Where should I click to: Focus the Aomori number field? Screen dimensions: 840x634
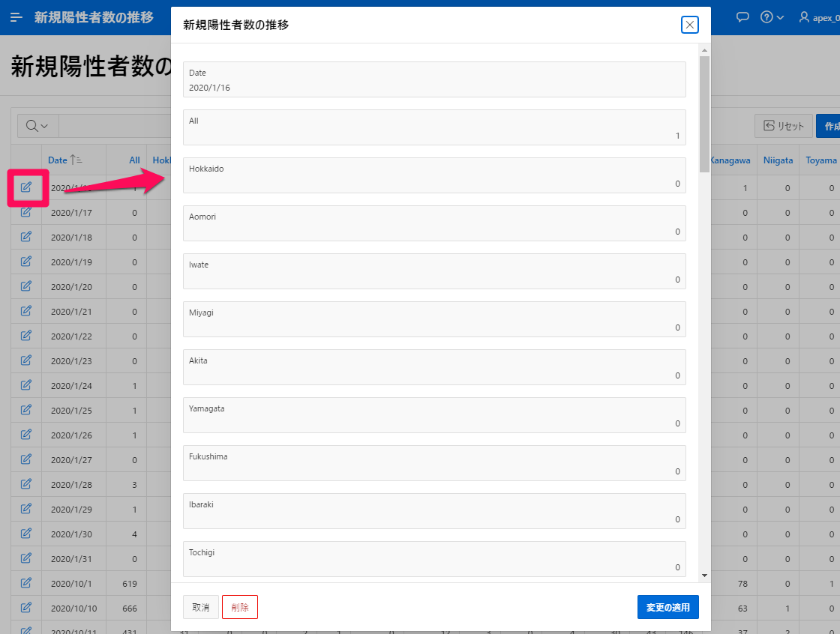click(434, 223)
